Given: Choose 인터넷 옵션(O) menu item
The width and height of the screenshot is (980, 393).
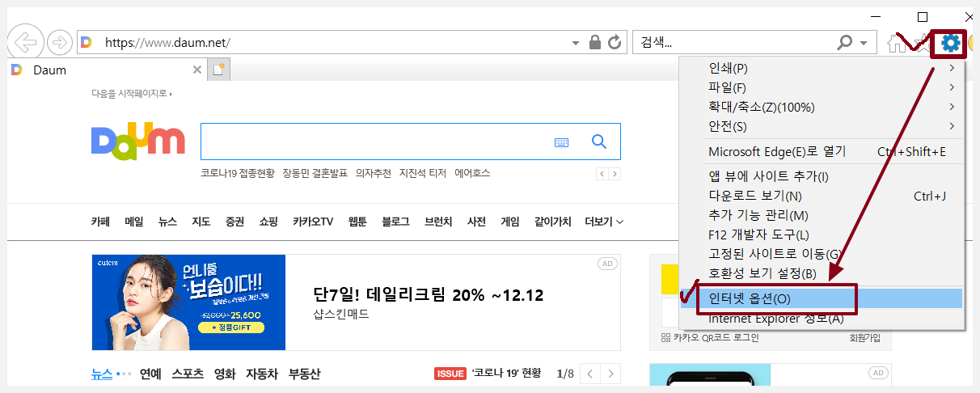Looking at the screenshot, I should pos(822,298).
